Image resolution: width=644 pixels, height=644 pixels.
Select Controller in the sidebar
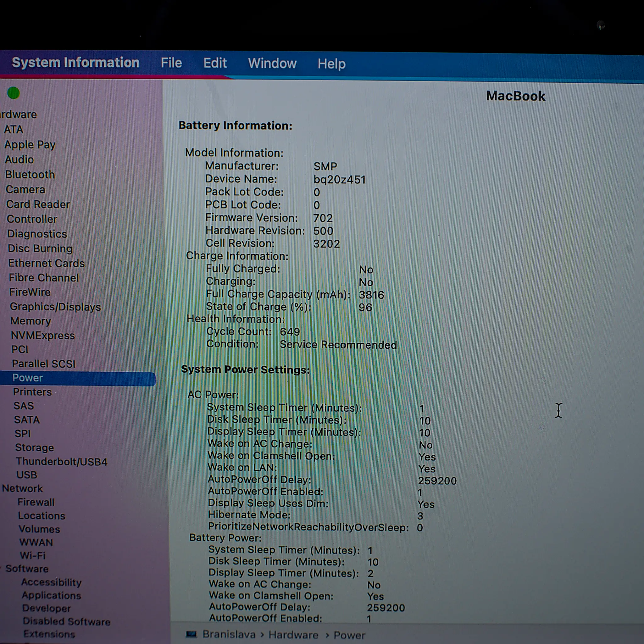tap(32, 219)
